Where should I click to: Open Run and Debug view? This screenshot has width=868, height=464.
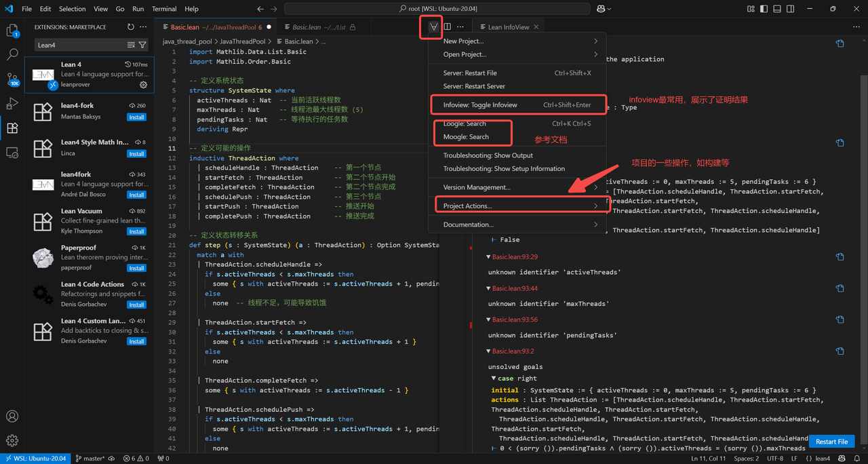click(12, 104)
